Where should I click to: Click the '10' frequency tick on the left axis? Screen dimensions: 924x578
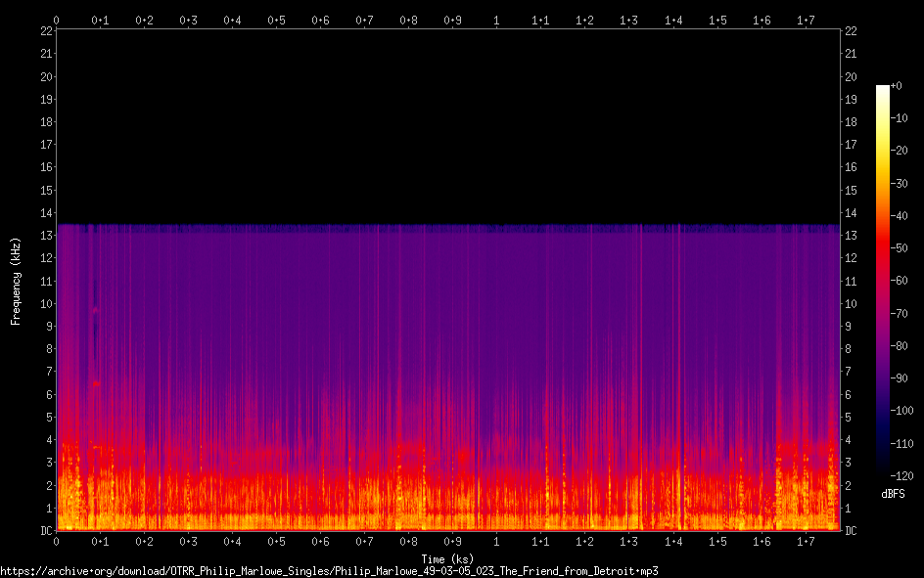click(44, 304)
